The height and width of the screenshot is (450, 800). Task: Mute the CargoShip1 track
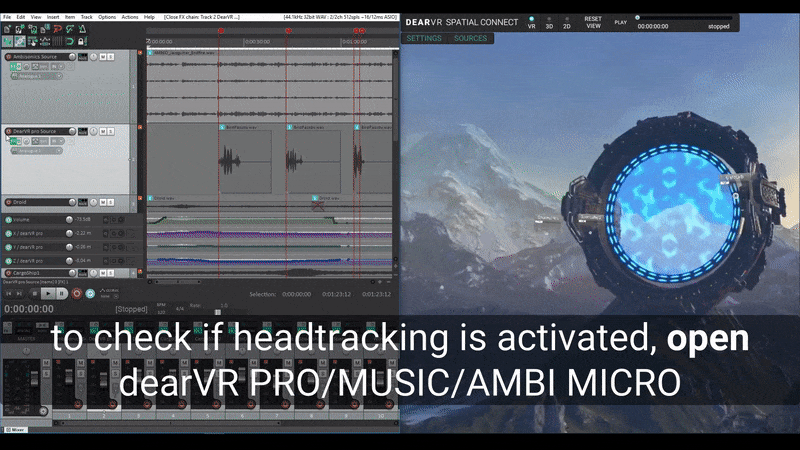pos(103,273)
